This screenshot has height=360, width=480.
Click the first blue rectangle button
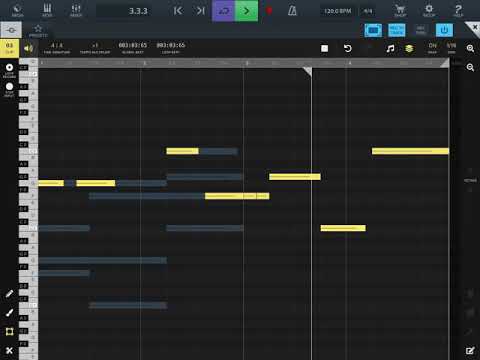[373, 30]
